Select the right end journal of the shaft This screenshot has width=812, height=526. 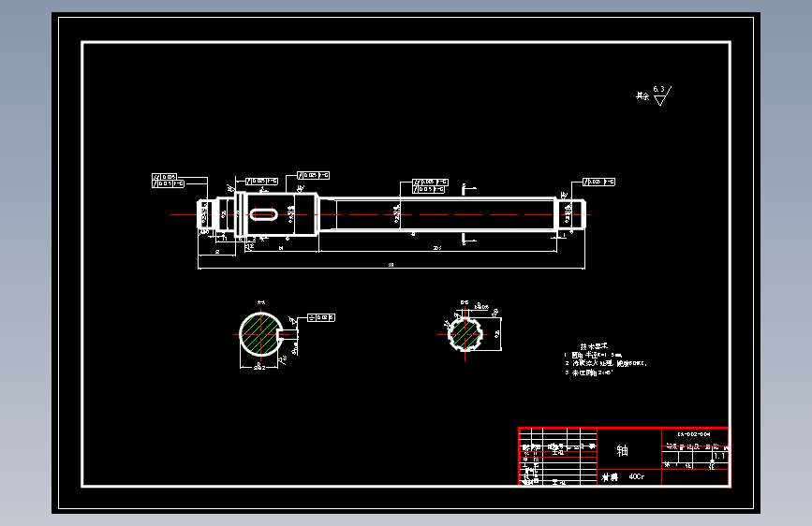571,214
